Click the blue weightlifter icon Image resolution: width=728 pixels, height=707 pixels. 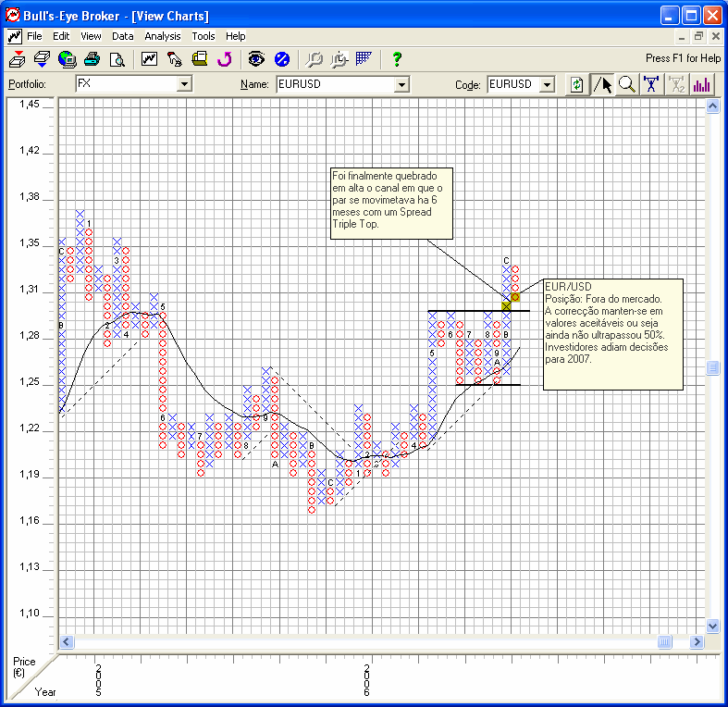point(651,84)
